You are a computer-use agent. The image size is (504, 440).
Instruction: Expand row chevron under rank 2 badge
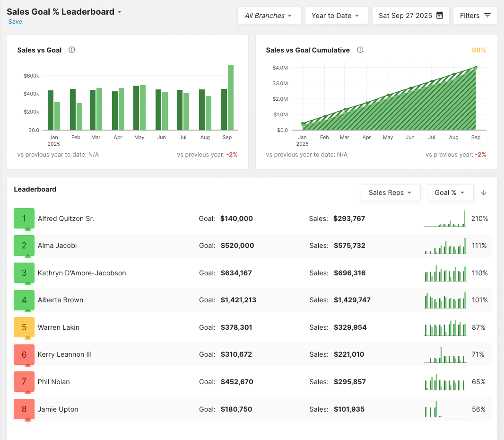27,256
